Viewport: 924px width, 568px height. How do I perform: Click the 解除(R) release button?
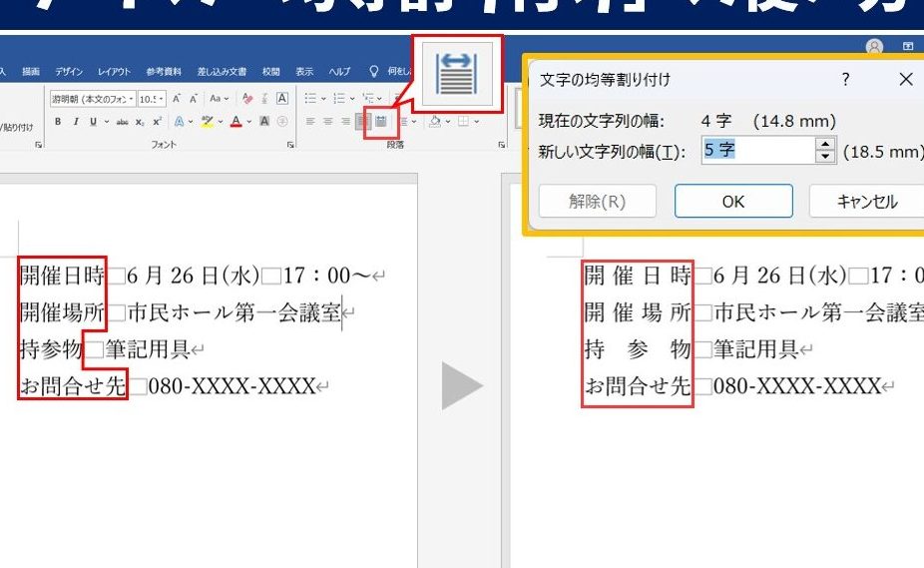[x=597, y=201]
